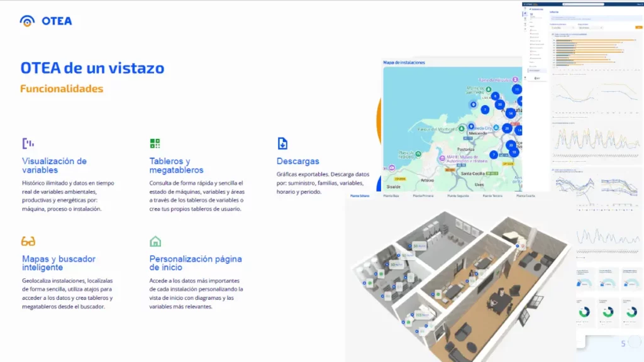Click the green Tableros y megatableros grid icon
Image resolution: width=644 pixels, height=362 pixels.
pos(155,143)
